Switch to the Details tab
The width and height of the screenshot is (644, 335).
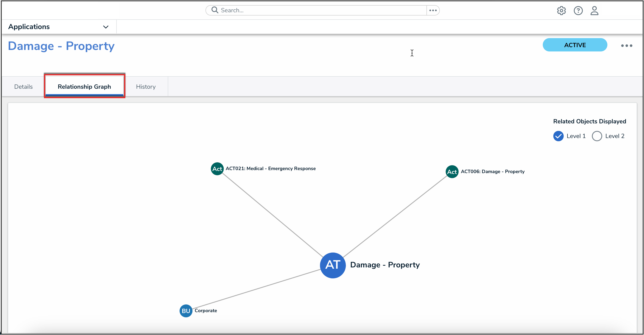(x=23, y=87)
